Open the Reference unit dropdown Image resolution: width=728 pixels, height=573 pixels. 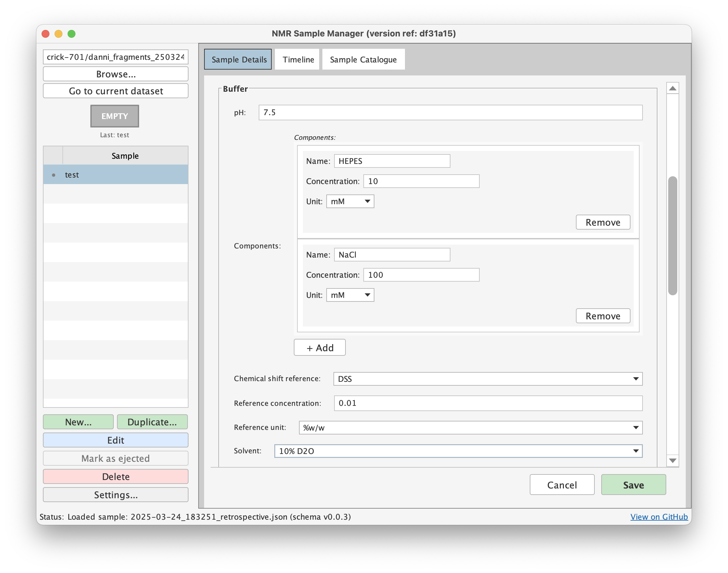pos(470,427)
